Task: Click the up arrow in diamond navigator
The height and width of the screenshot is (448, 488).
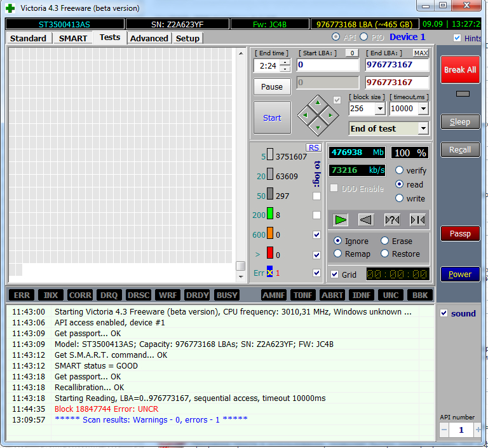Action: click(x=317, y=102)
